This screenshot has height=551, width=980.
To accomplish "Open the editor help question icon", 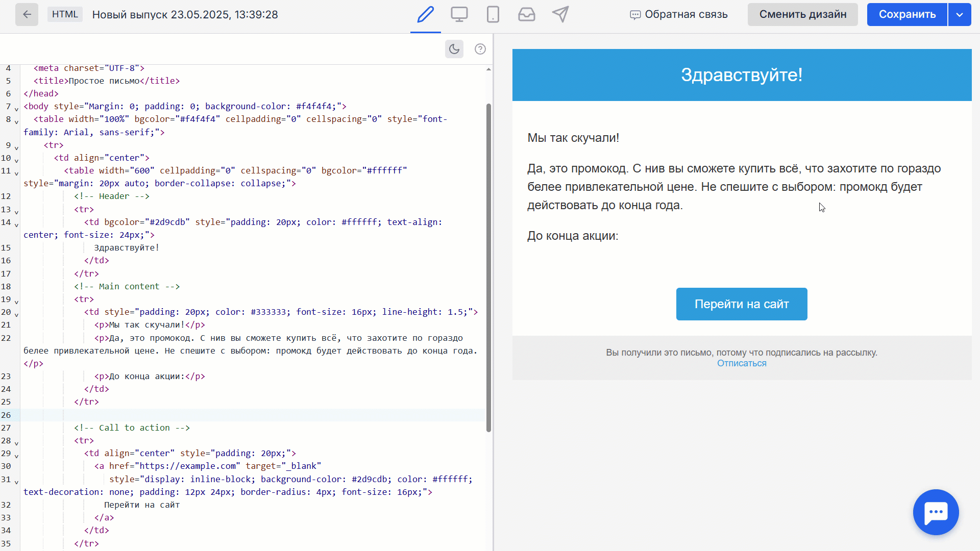I will (x=480, y=49).
